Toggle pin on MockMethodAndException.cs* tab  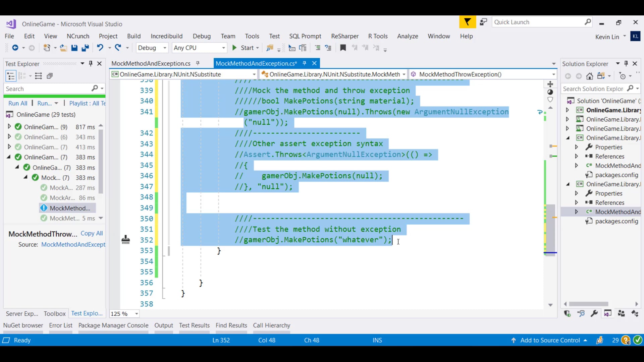(304, 63)
